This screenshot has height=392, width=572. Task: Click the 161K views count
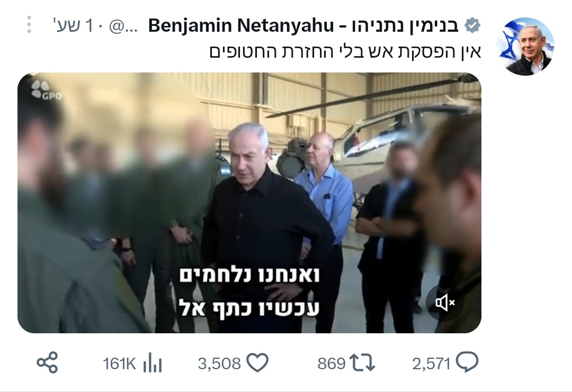click(x=119, y=363)
